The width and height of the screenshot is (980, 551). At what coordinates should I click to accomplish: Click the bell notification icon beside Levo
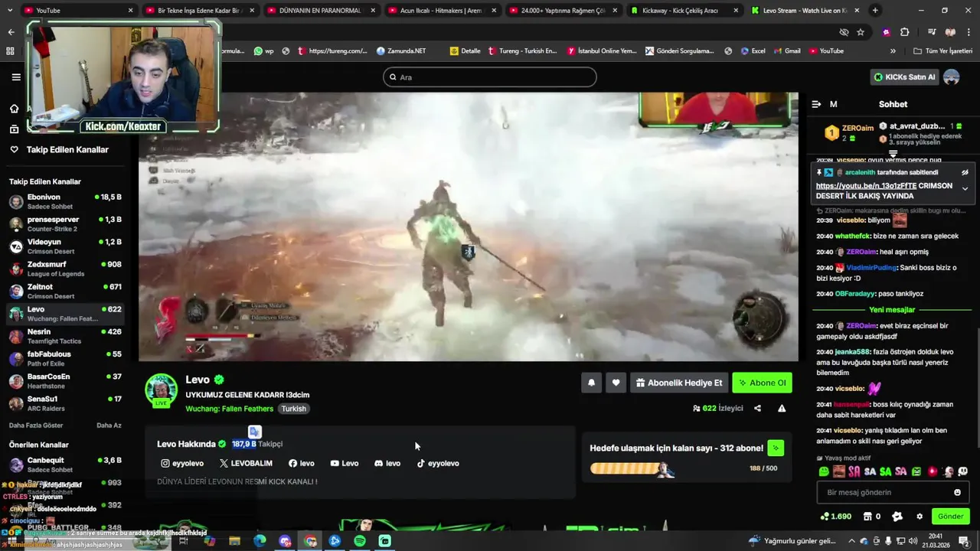591,383
